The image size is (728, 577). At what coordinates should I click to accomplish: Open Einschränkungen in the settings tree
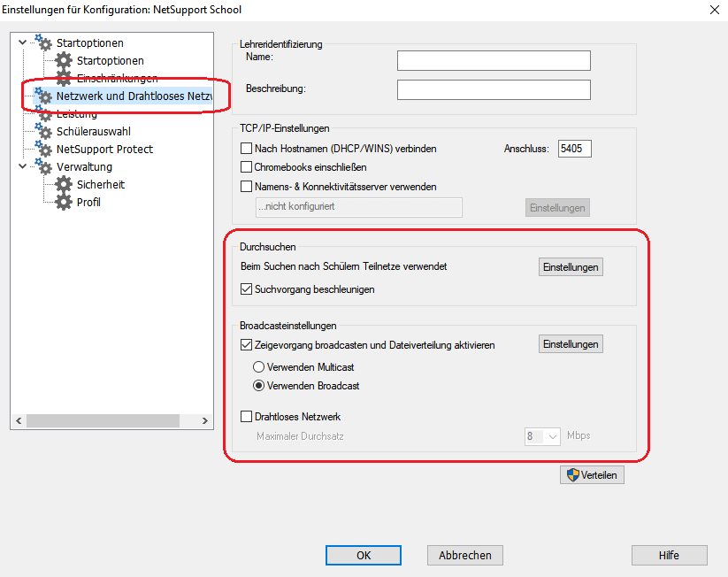(117, 79)
